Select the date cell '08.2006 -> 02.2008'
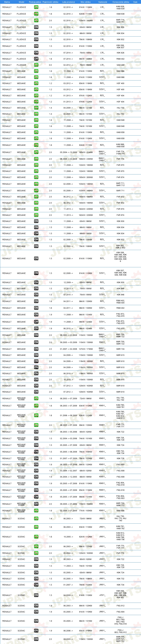This screenshot has width=141, height=644. (x=68, y=159)
